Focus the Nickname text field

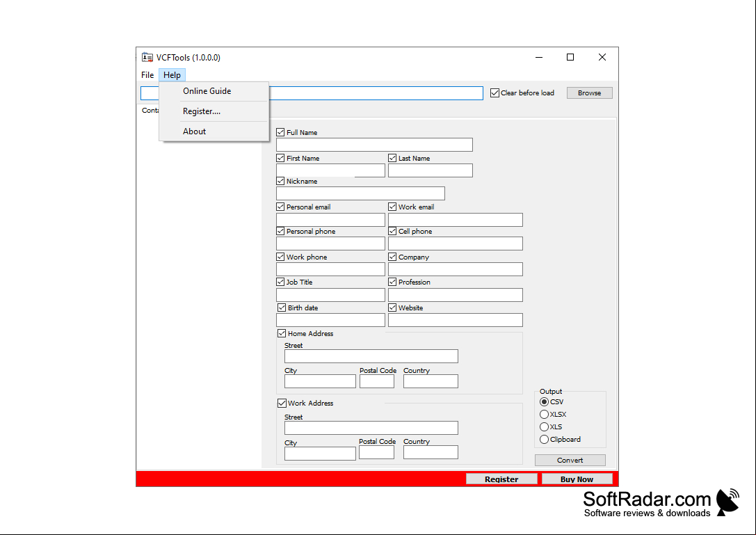[360, 193]
